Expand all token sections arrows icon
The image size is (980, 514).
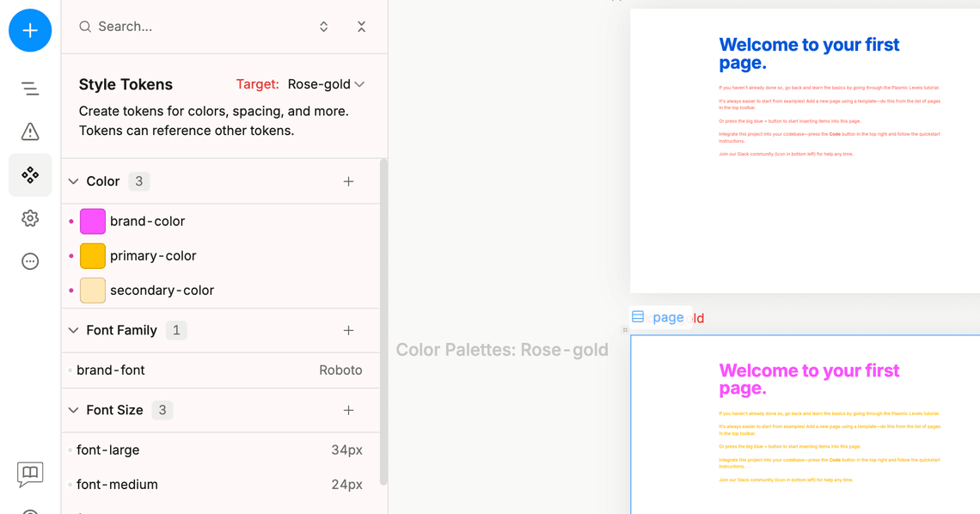tap(324, 27)
